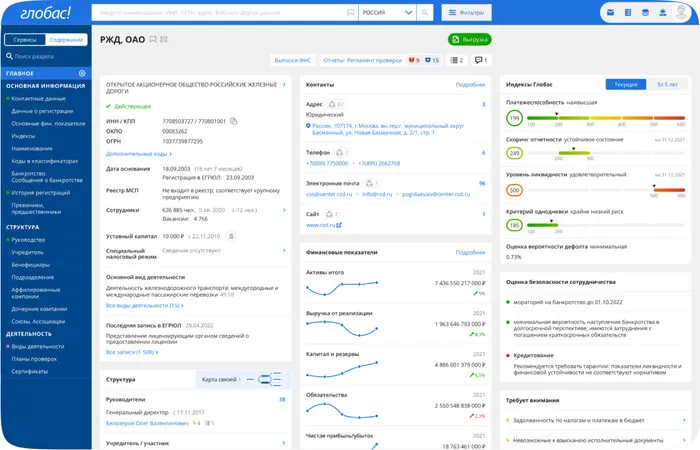700x450 pixels.
Task: Click the Выписки ФНС button
Action: pos(292,60)
